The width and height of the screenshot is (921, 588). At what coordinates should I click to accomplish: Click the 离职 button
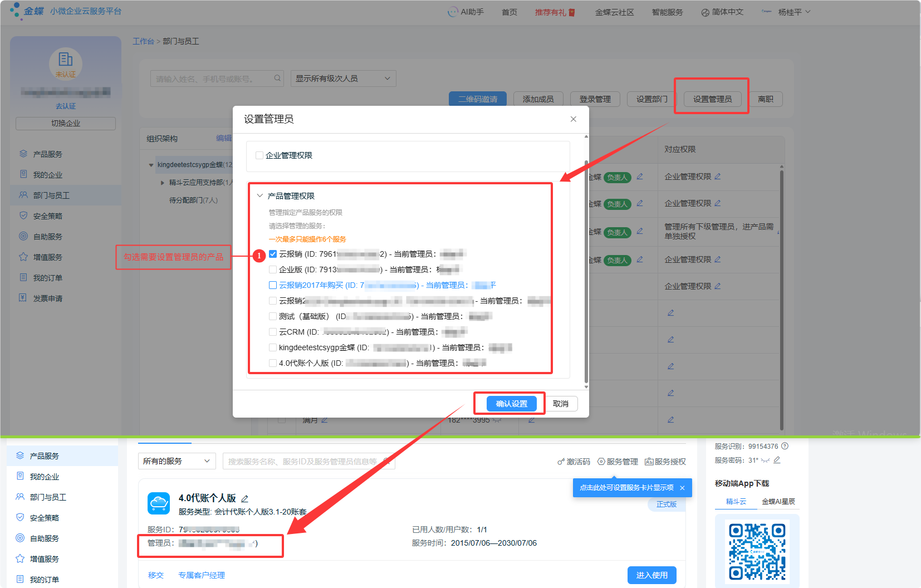(x=766, y=99)
